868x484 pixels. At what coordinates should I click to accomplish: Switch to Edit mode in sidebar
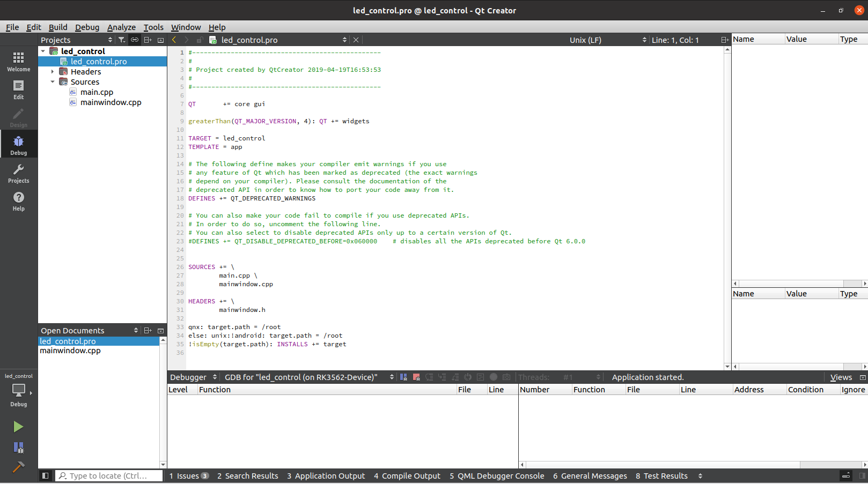[x=19, y=89]
